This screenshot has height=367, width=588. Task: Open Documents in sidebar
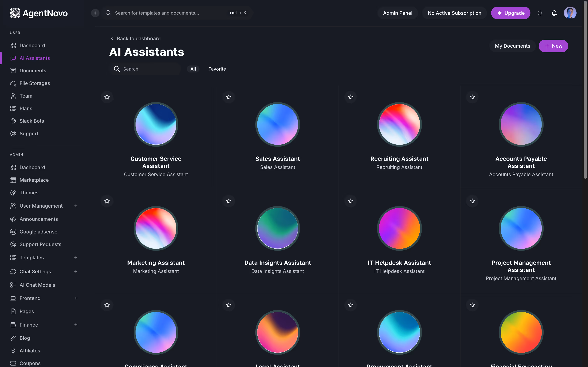[33, 71]
